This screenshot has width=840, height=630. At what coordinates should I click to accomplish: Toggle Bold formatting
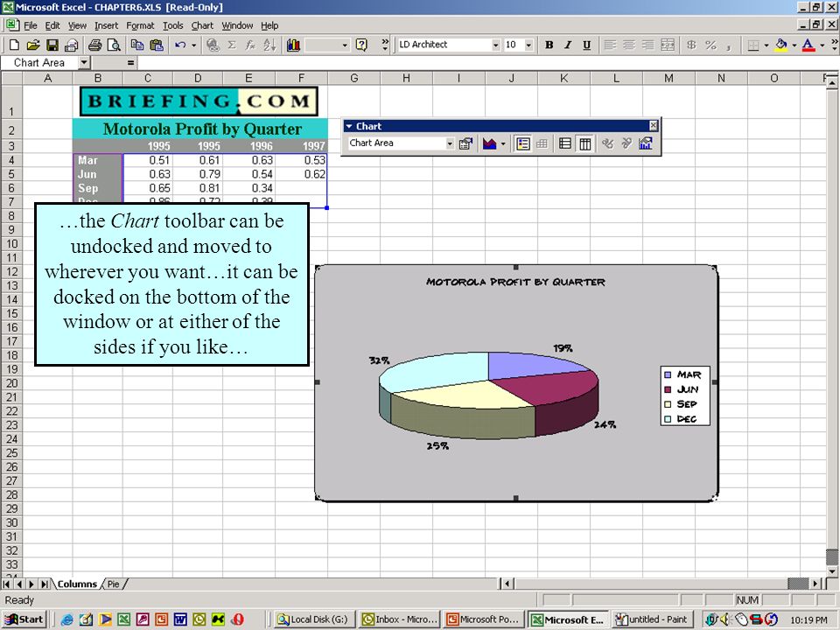tap(549, 45)
